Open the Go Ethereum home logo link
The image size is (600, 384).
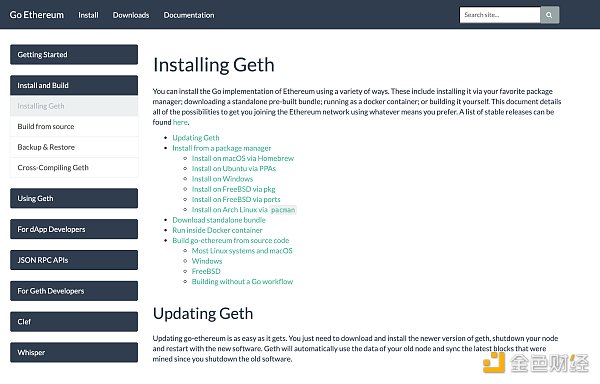(37, 15)
